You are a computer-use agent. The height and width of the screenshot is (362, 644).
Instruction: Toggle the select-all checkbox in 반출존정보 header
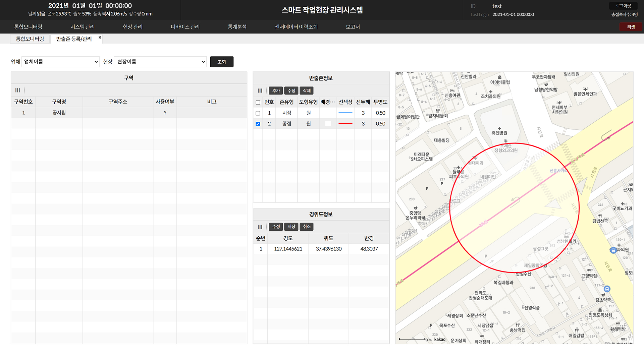coord(258,102)
